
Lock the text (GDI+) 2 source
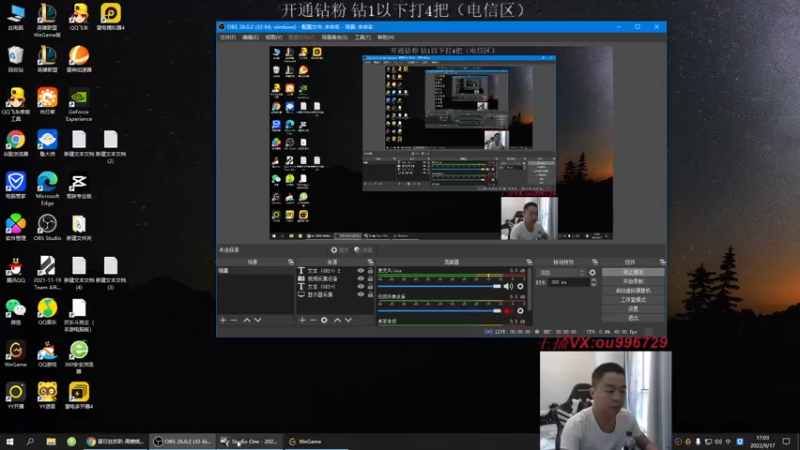[370, 271]
